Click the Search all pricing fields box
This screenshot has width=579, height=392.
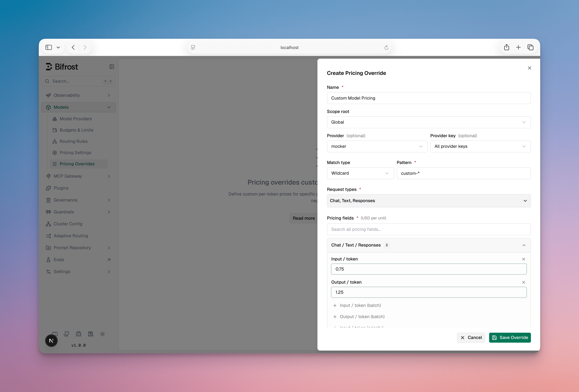coord(429,229)
